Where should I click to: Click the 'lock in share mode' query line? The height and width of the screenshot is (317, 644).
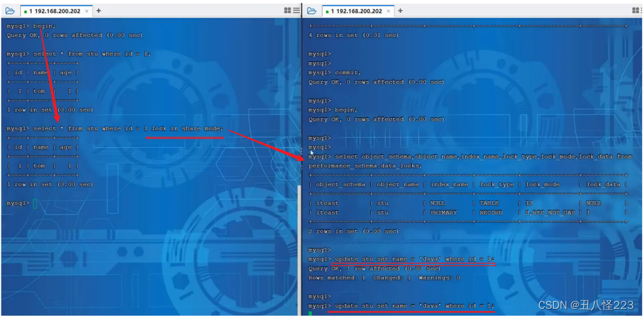click(115, 128)
